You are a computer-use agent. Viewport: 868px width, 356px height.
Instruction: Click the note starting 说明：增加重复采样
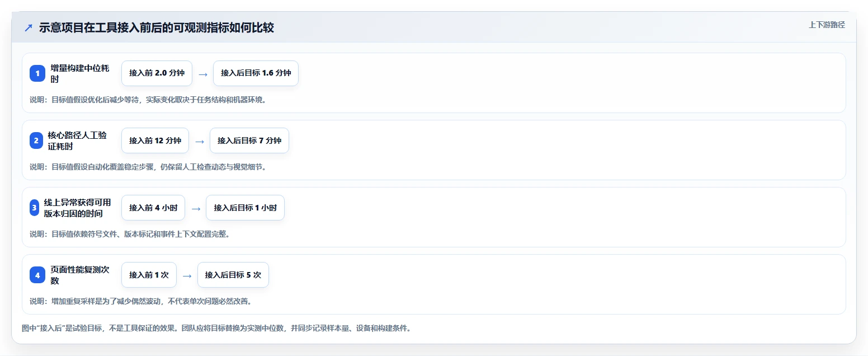pos(141,301)
